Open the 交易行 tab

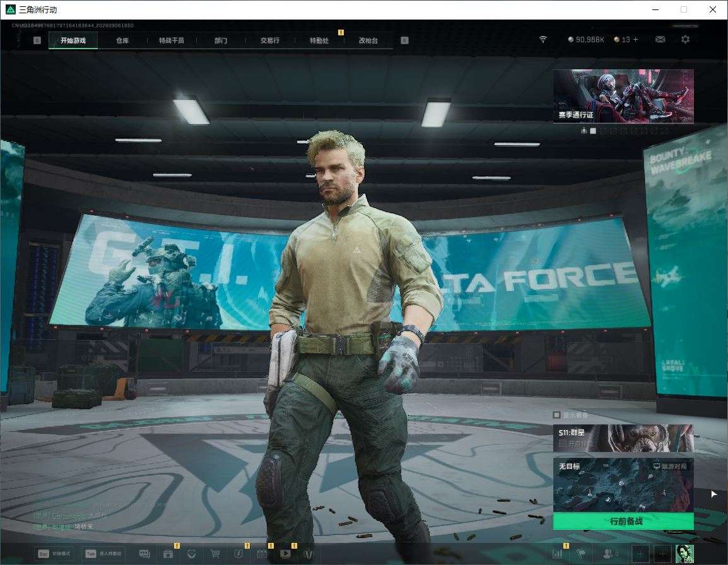(270, 40)
